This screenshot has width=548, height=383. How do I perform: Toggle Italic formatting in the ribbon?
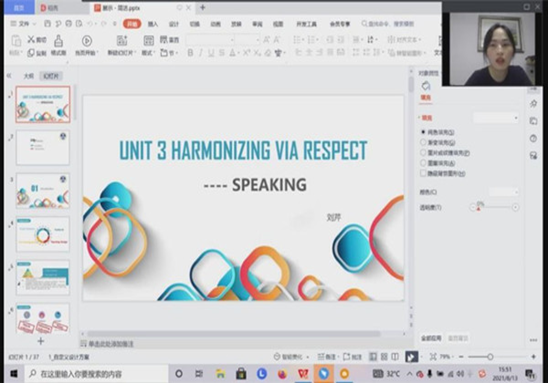click(x=201, y=53)
